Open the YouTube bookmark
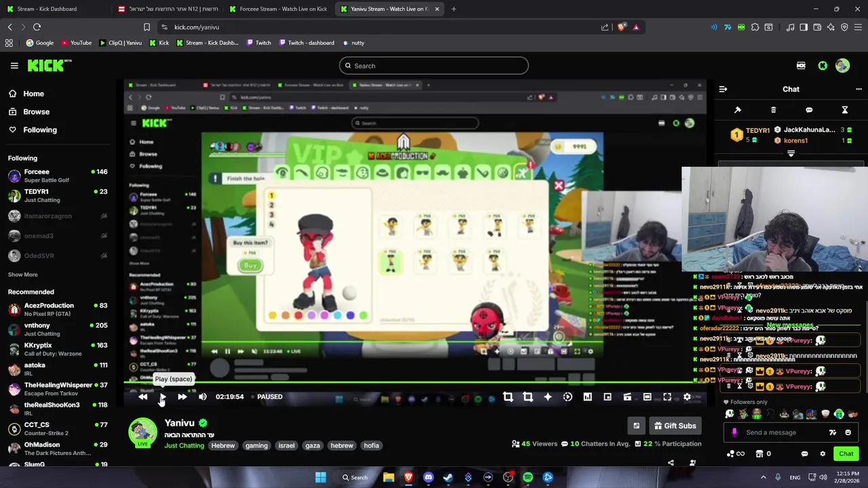868x488 pixels. [x=76, y=43]
